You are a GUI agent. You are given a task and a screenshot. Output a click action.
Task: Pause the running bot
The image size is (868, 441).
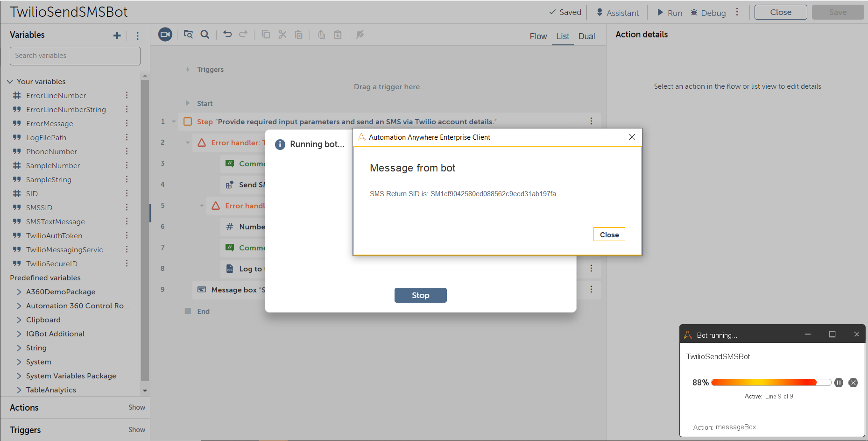pyautogui.click(x=839, y=383)
